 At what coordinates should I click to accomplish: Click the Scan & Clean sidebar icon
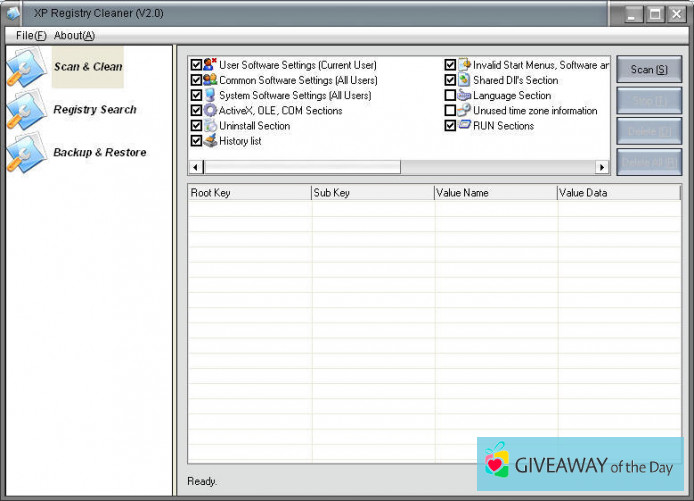click(x=24, y=67)
